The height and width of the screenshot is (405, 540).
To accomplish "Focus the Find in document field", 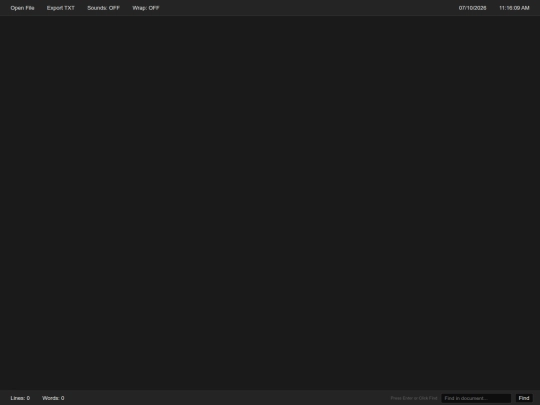I will (x=476, y=398).
